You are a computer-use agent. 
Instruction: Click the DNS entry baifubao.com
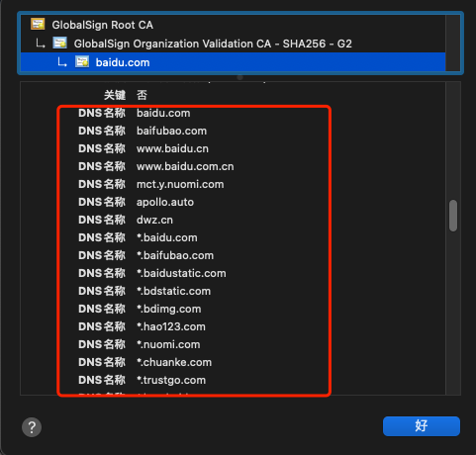coord(171,131)
